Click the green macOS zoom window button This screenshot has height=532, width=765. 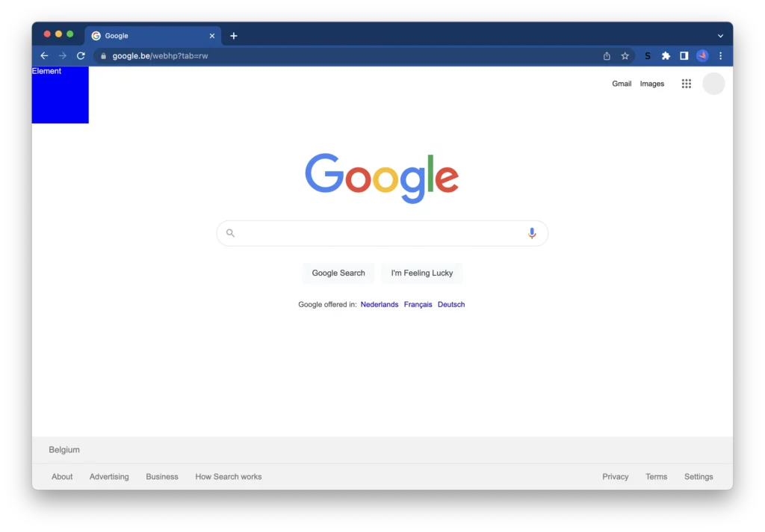tap(69, 34)
